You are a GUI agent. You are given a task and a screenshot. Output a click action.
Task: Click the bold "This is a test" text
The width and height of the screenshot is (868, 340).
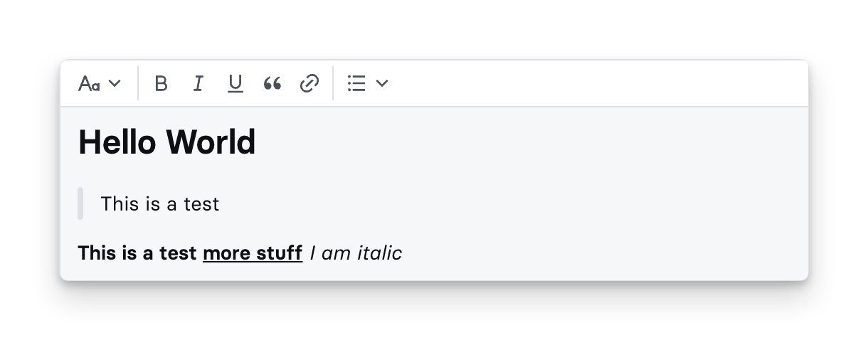pos(137,253)
